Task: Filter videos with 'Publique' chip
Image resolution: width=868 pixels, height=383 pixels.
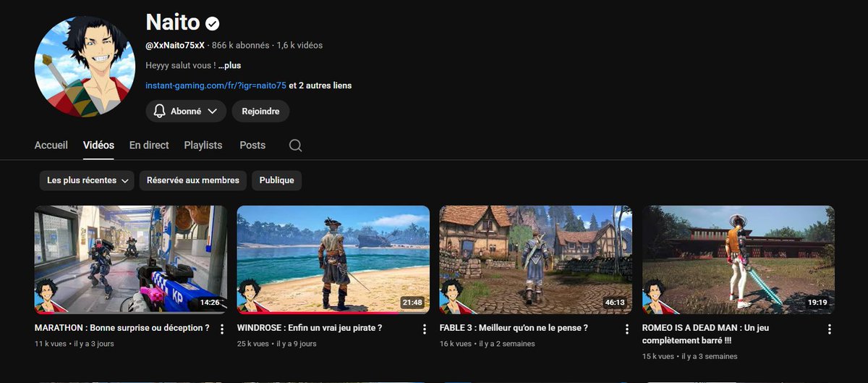Action: pyautogui.click(x=276, y=180)
